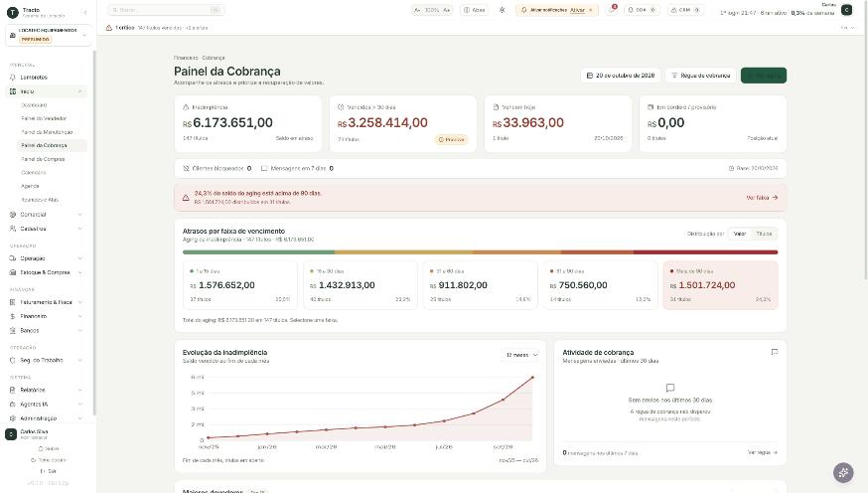Follow the Ver faixa link

pyautogui.click(x=762, y=198)
